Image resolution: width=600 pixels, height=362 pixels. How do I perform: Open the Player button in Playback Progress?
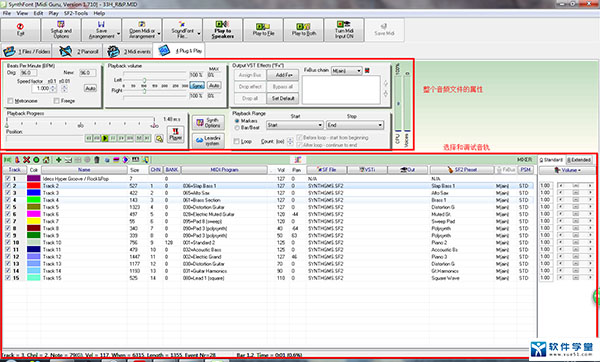[175, 135]
